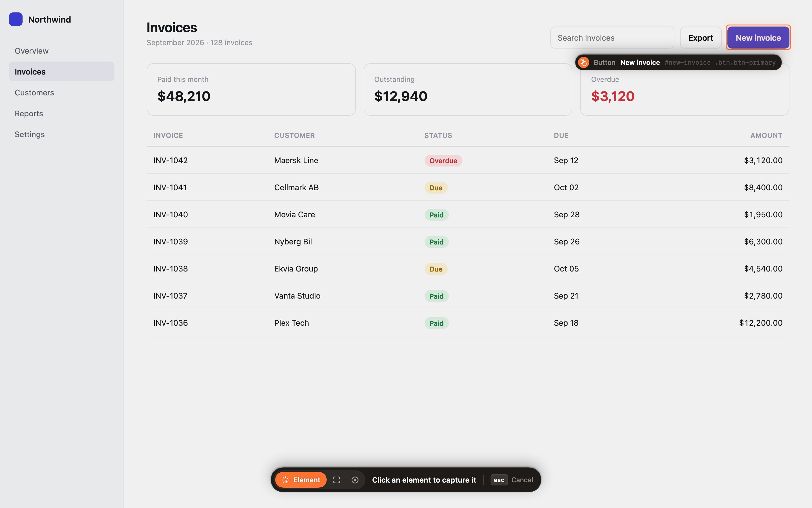Click the 'September 2026 · 128 invoices' subtitle

click(199, 43)
